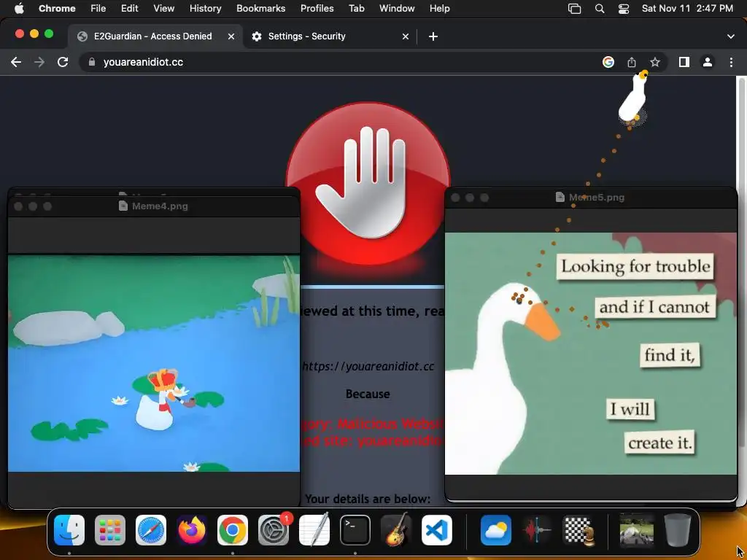Open TextEdit from the Dock
Viewport: 747px width, 560px height.
tap(314, 530)
